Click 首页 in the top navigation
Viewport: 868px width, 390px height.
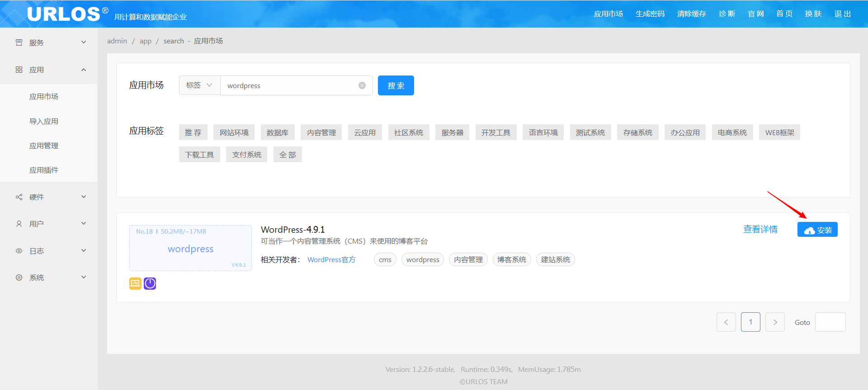coord(784,14)
